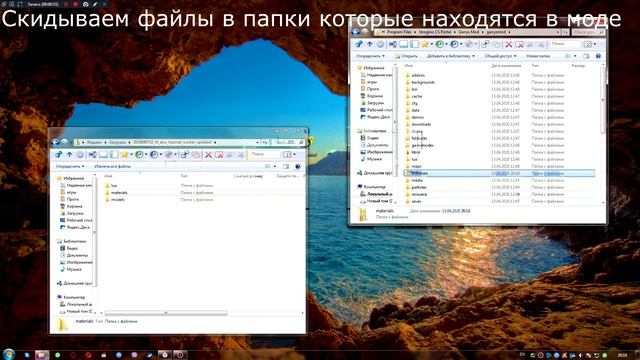Screen dimensions: 640x360
Task: Click Новая папка button in garrysmod window
Action: coord(538,56)
